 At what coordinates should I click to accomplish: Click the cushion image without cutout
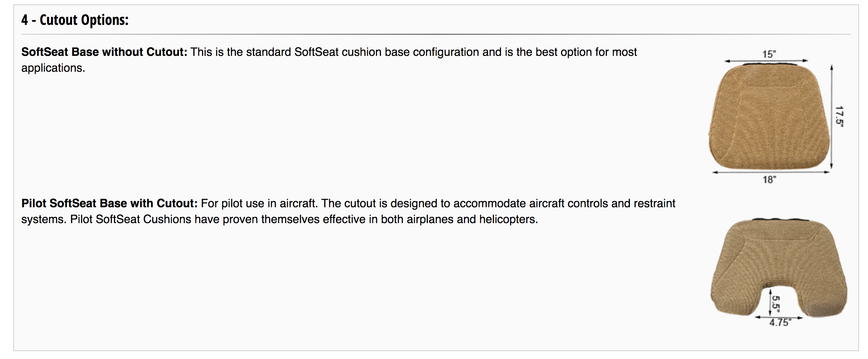(769, 117)
